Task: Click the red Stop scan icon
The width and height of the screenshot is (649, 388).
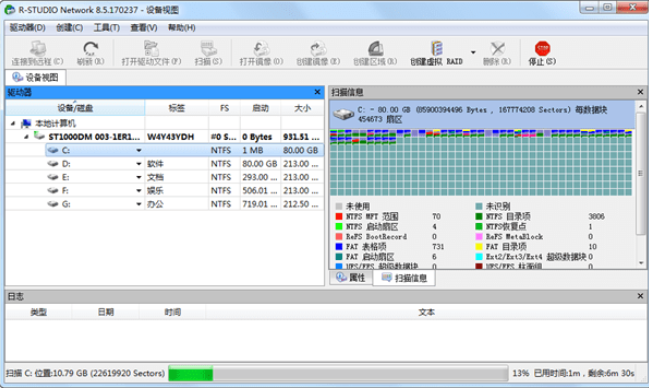Action: tap(542, 48)
